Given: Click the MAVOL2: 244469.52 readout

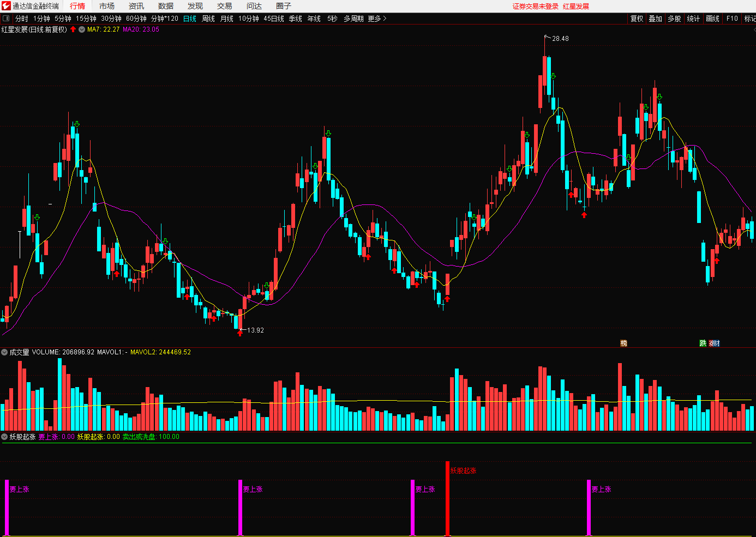Looking at the screenshot, I should point(161,352).
